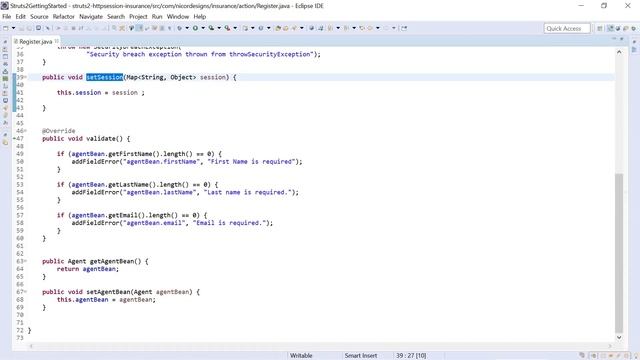Click the editor vertical scrollbar up arrow
This screenshot has height=360, width=640.
click(x=619, y=52)
